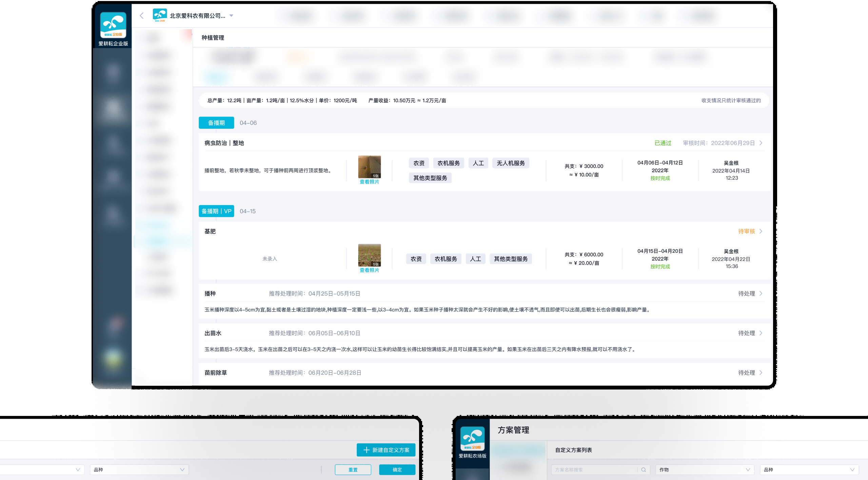Click the 基肥 field photo thumbnail
This screenshot has height=480, width=868.
[369, 255]
